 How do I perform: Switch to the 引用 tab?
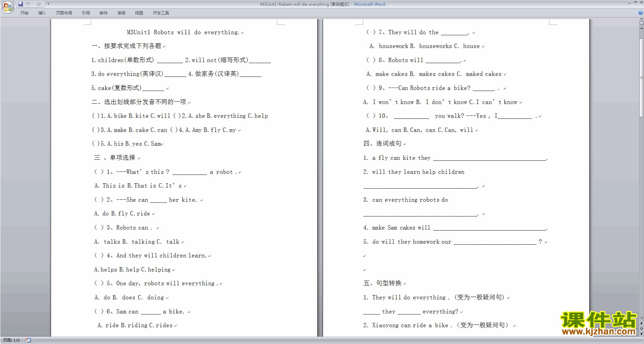pos(86,13)
